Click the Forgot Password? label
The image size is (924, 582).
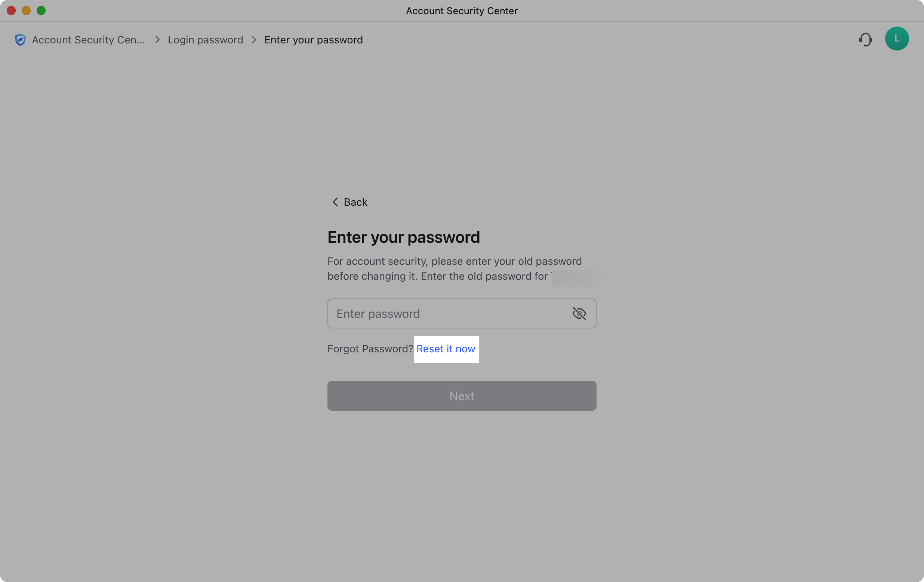[370, 349]
